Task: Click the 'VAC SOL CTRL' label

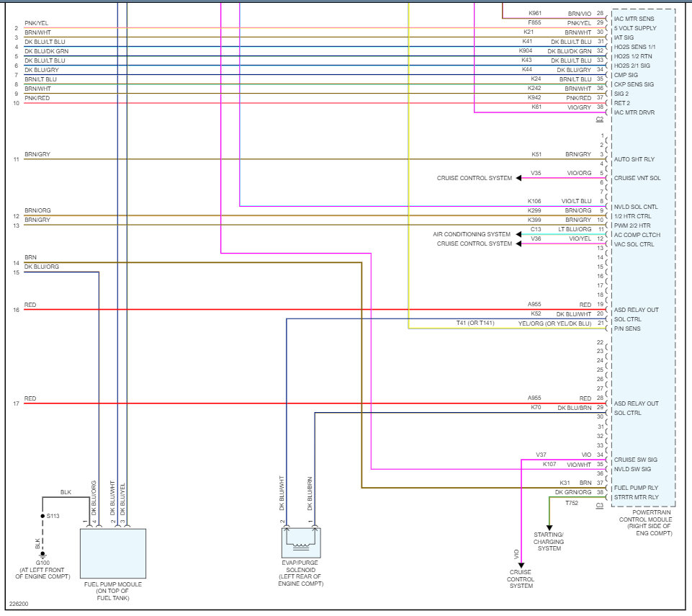Action: pos(634,244)
